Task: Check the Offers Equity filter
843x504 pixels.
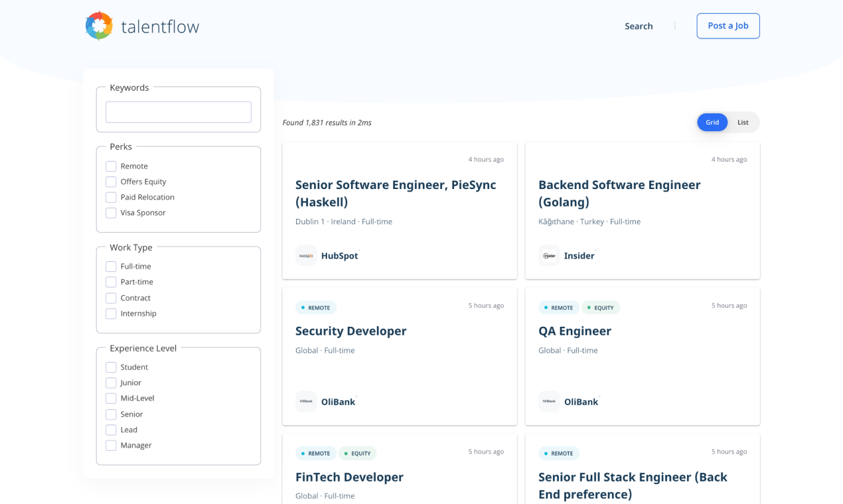Action: 111,182
